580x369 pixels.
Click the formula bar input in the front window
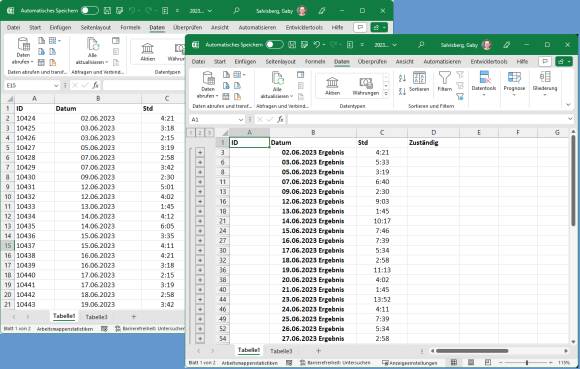[x=426, y=119]
